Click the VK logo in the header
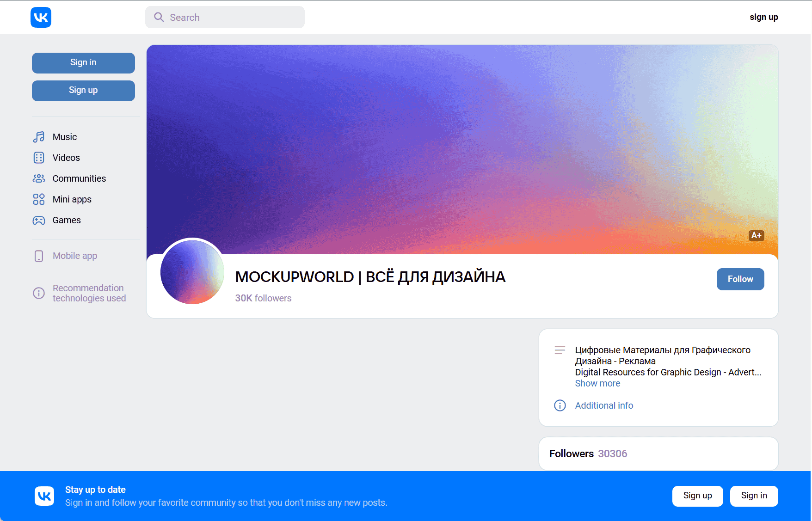The width and height of the screenshot is (812, 521). coord(41,17)
